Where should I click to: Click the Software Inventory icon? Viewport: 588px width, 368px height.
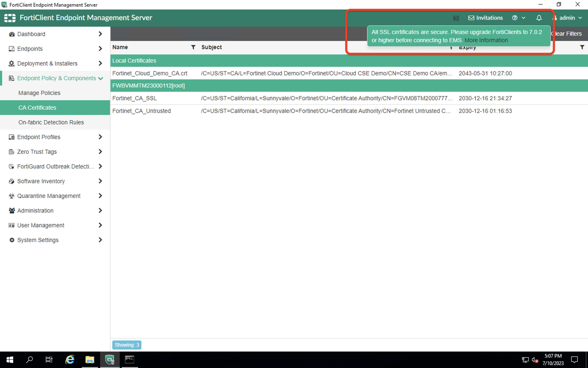pyautogui.click(x=12, y=181)
